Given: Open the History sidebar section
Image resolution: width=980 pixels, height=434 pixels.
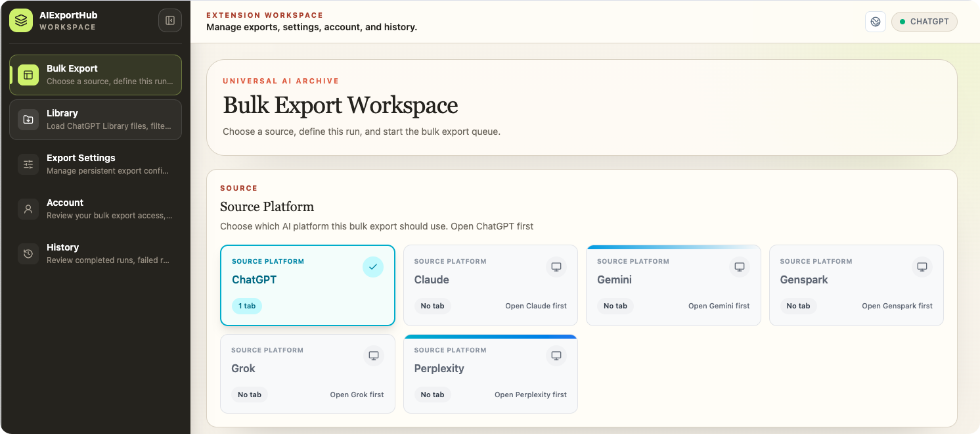Looking at the screenshot, I should tap(95, 254).
